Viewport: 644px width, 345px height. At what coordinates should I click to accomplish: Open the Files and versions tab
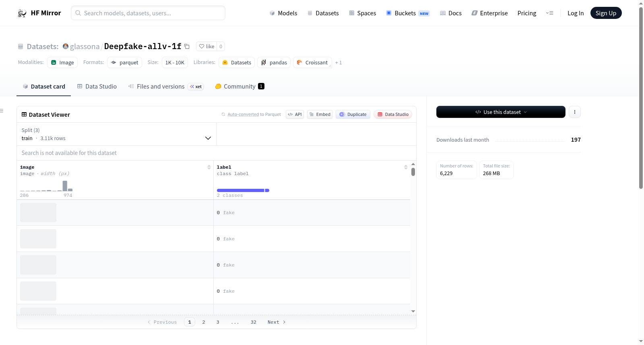click(166, 87)
